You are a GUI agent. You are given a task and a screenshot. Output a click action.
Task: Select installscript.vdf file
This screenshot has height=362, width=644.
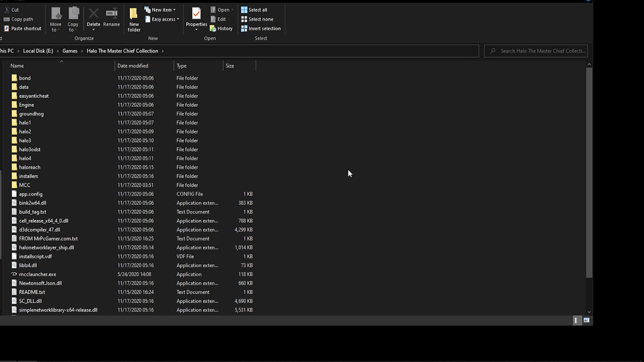[35, 256]
